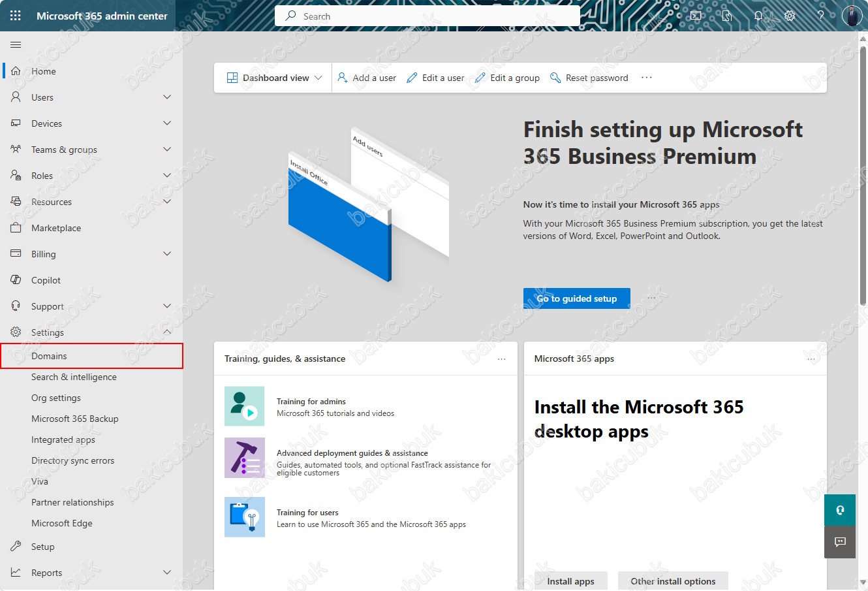This screenshot has height=591, width=868.
Task: Open settings gear in top header
Action: pos(790,16)
